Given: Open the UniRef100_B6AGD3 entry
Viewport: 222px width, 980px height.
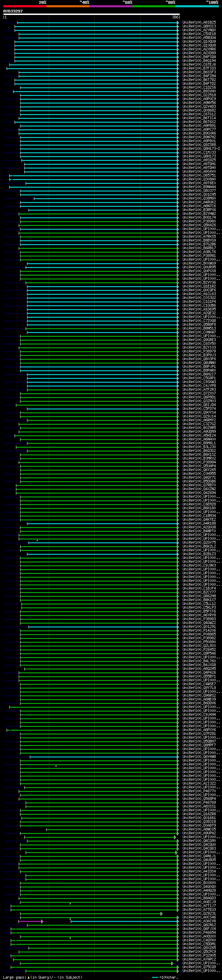Looking at the screenshot, I should tap(199, 898).
